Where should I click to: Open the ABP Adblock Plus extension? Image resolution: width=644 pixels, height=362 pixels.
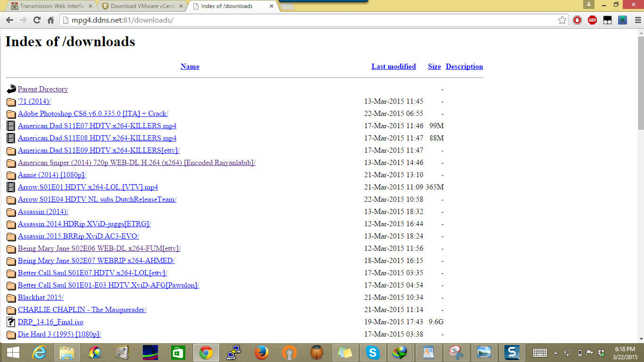[593, 20]
